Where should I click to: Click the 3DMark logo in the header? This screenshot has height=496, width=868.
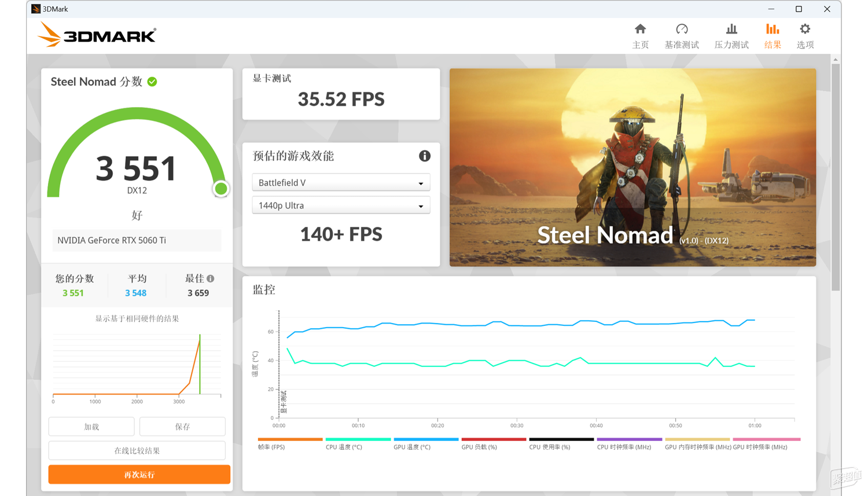pyautogui.click(x=97, y=35)
